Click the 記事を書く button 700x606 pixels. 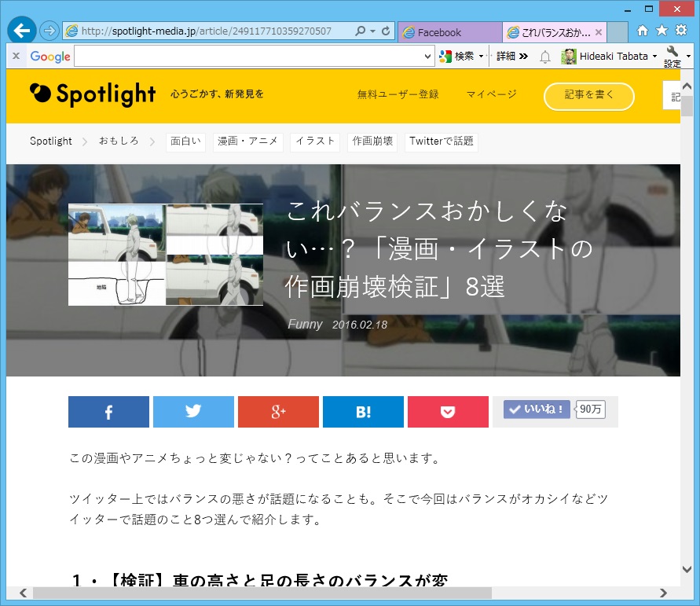(589, 96)
